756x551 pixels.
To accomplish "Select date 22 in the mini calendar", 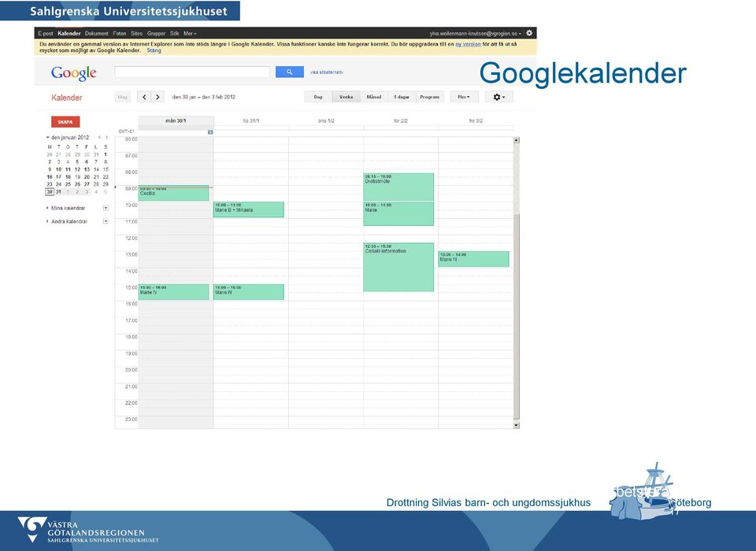I will point(106,177).
